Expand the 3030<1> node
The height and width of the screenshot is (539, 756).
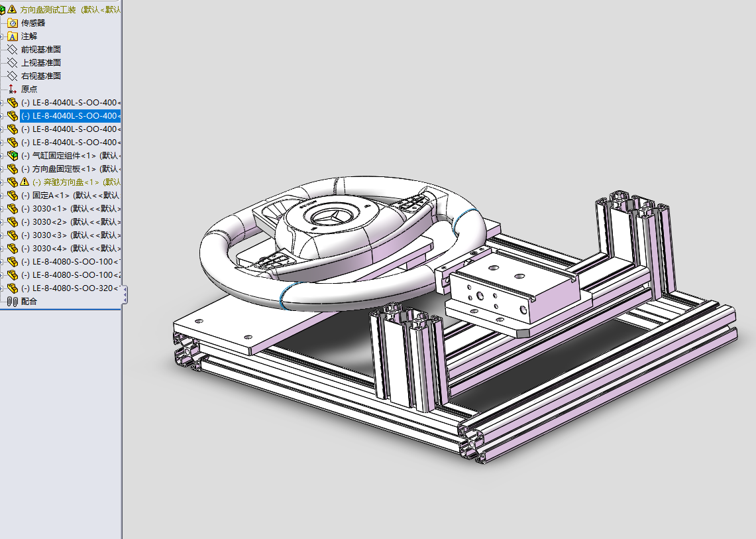1,208
